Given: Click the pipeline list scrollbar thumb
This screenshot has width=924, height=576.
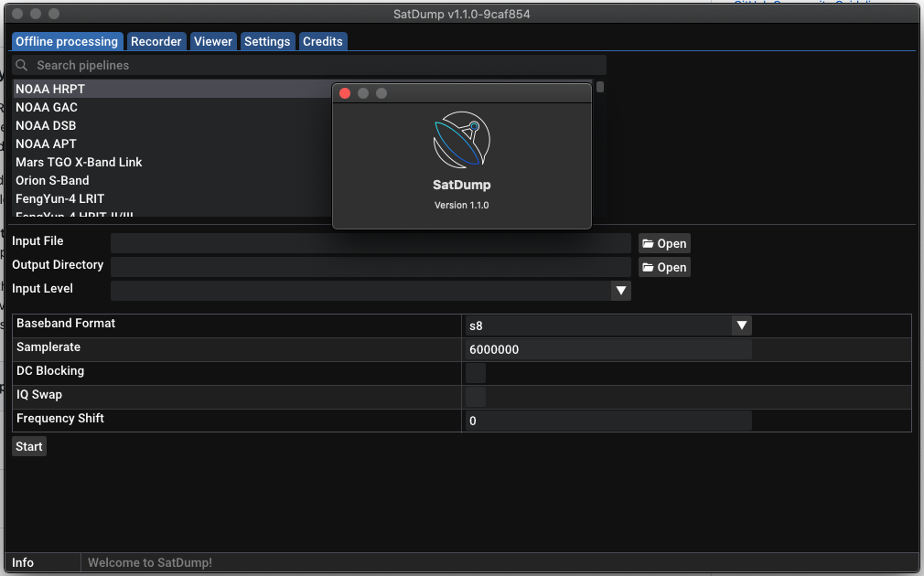Looking at the screenshot, I should tap(600, 87).
